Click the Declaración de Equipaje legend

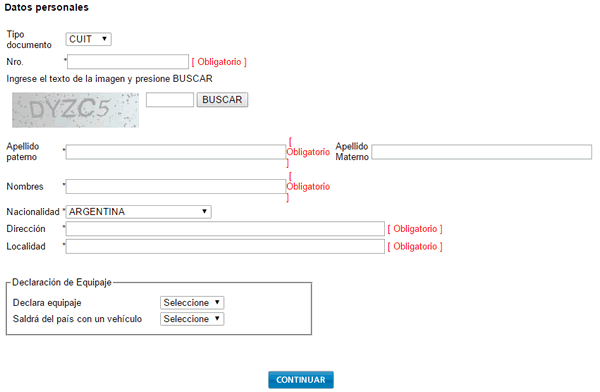pyautogui.click(x=62, y=283)
